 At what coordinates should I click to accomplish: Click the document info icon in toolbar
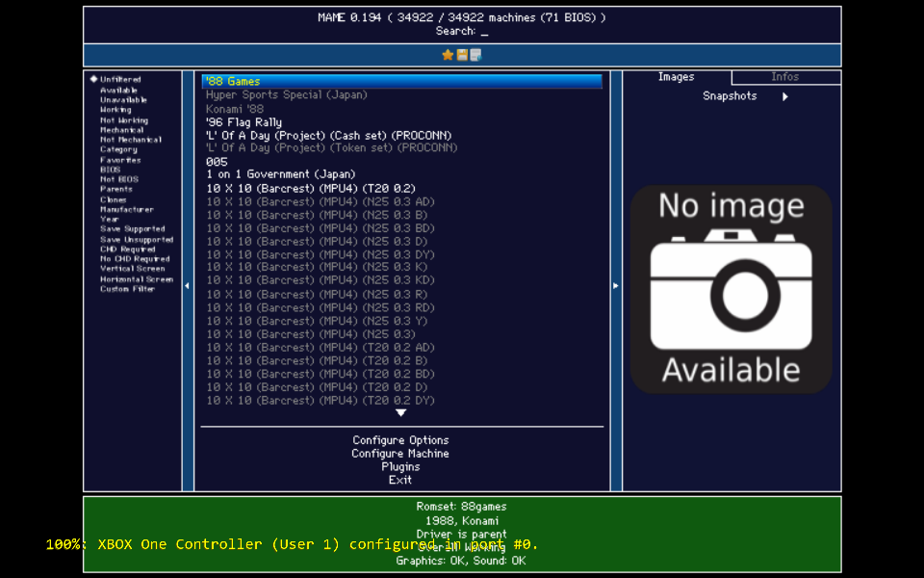(x=475, y=55)
